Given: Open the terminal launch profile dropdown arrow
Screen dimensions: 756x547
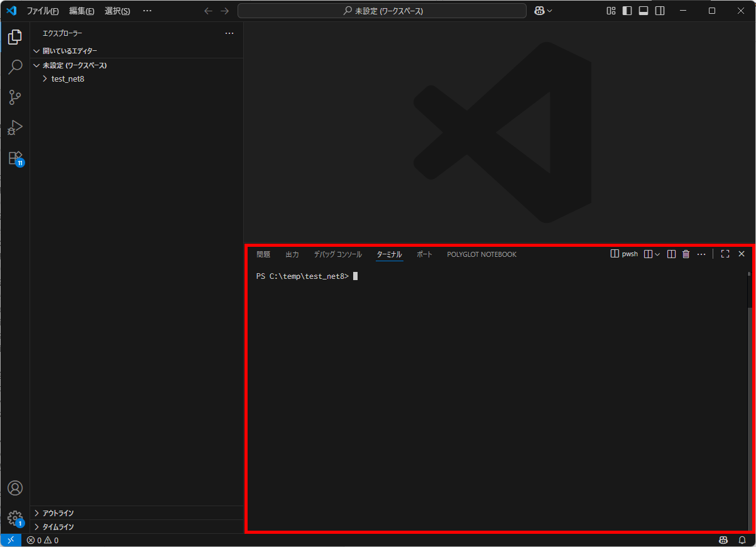Looking at the screenshot, I should (657, 254).
